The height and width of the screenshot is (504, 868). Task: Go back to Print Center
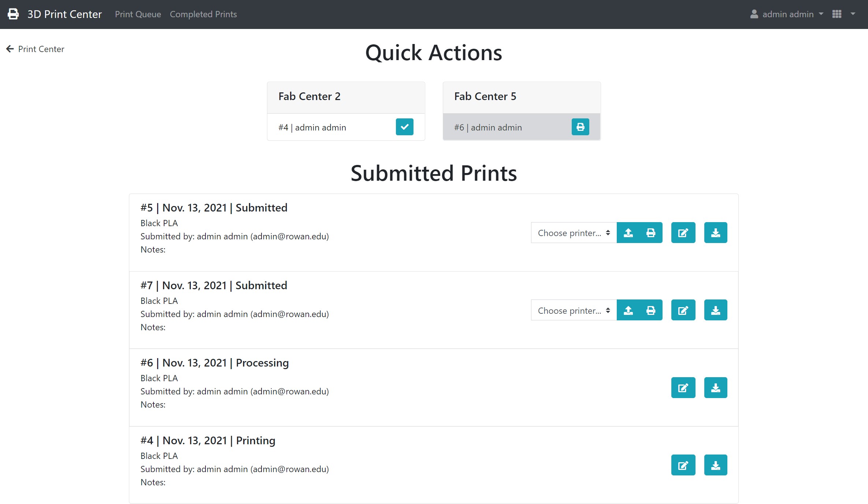tap(41, 49)
